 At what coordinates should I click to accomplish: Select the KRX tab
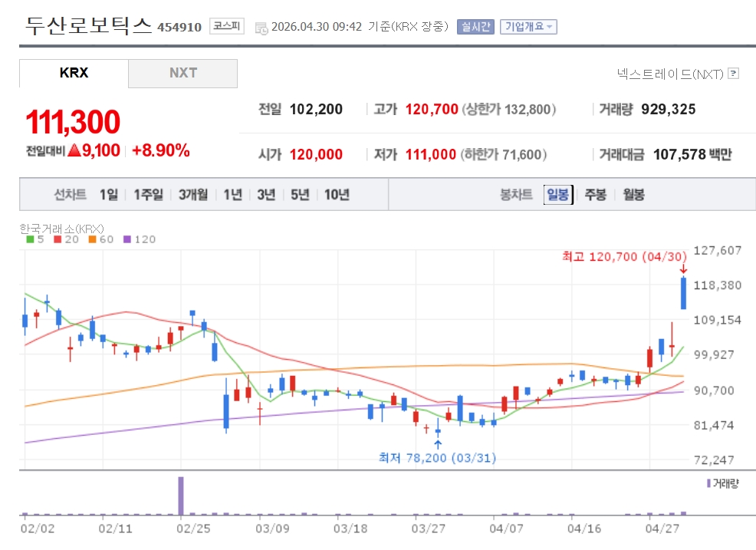click(74, 74)
